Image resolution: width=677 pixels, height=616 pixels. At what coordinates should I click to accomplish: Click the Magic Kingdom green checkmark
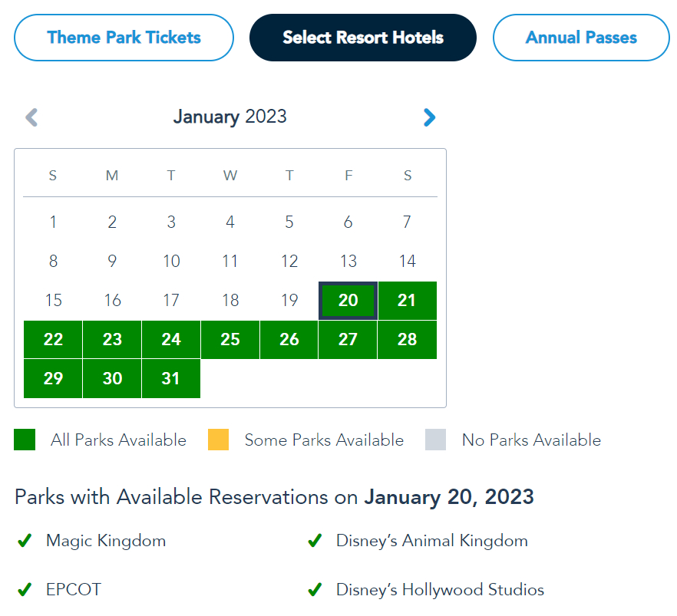click(x=25, y=541)
